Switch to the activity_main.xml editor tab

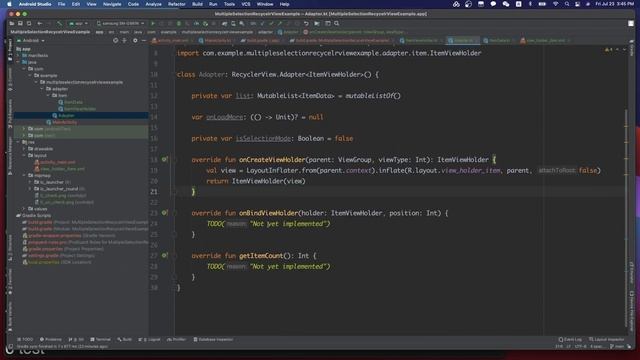pos(173,41)
